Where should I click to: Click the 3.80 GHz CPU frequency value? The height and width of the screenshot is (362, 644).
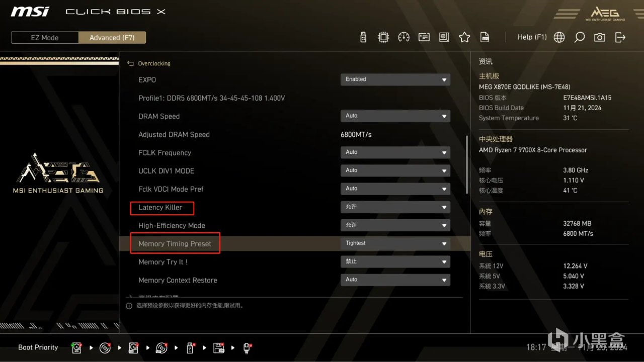[x=576, y=170]
